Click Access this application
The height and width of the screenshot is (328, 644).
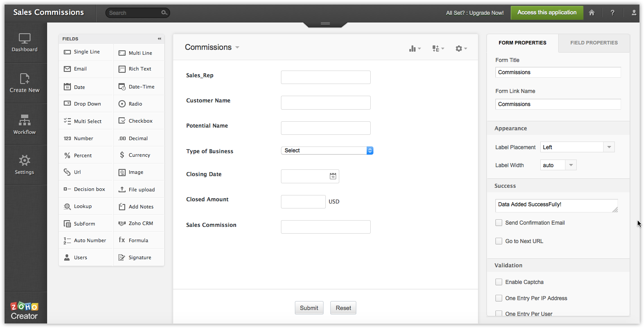click(547, 13)
